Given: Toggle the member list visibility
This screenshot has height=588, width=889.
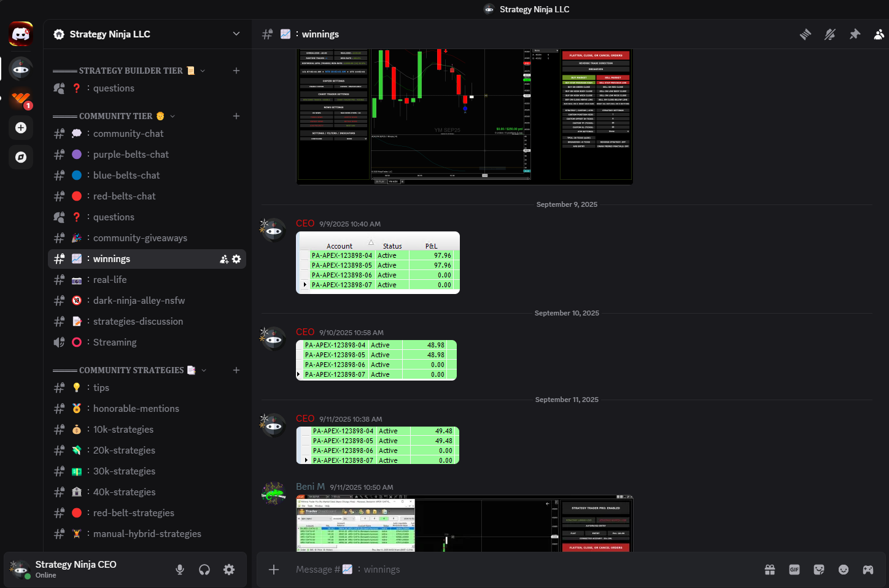Looking at the screenshot, I should pos(879,34).
